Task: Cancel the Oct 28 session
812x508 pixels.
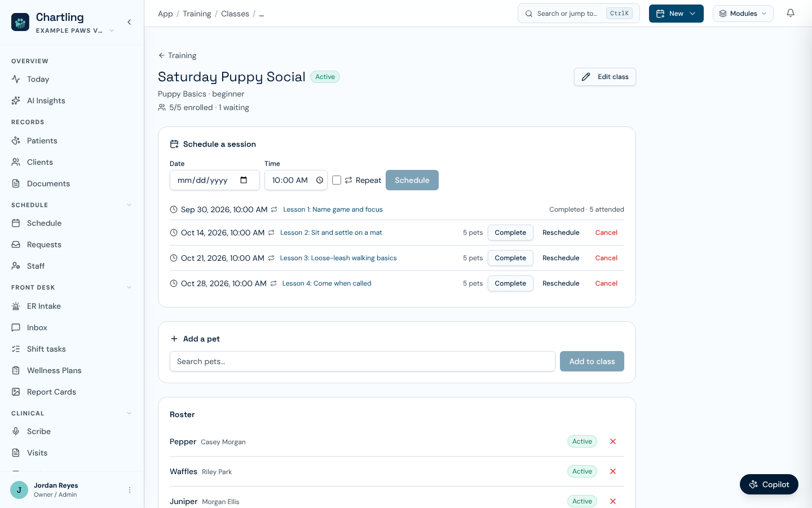Action: coord(606,283)
